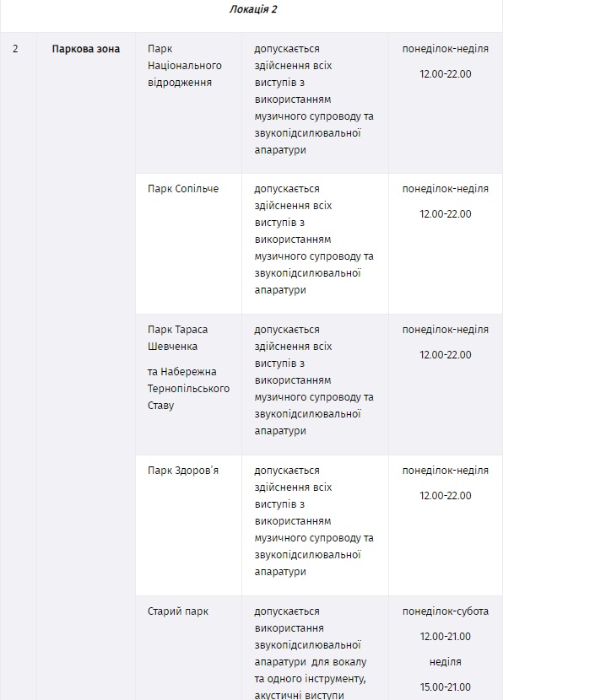Click the 12.00-22.00 time for Парк Здоров'я
Image resolution: width=595 pixels, height=700 pixels.
tap(446, 496)
